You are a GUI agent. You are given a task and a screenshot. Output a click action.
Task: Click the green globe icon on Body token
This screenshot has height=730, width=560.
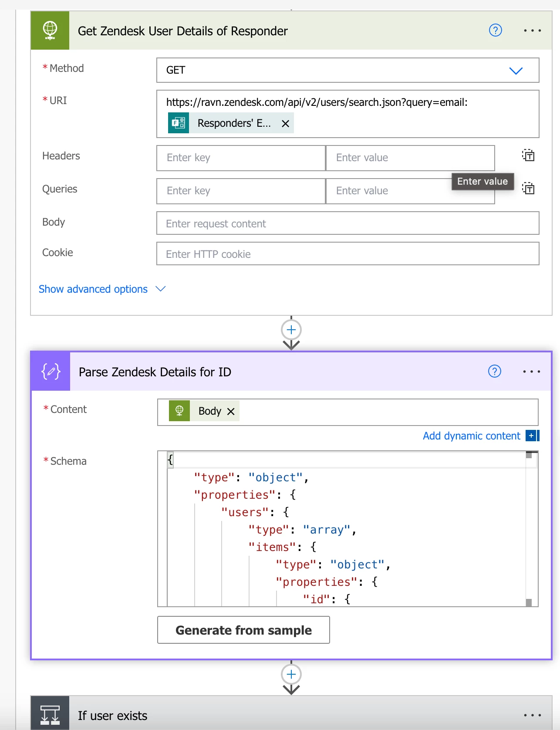tap(179, 411)
